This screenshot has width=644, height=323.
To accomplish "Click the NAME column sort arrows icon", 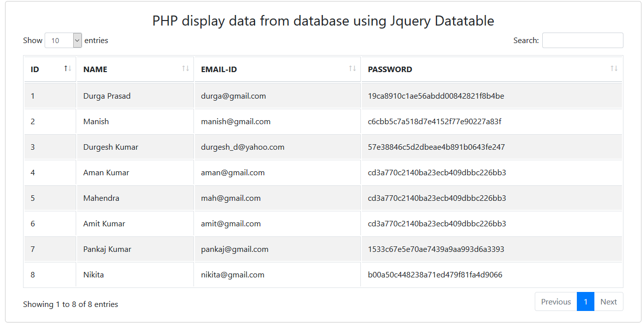I will 185,69.
